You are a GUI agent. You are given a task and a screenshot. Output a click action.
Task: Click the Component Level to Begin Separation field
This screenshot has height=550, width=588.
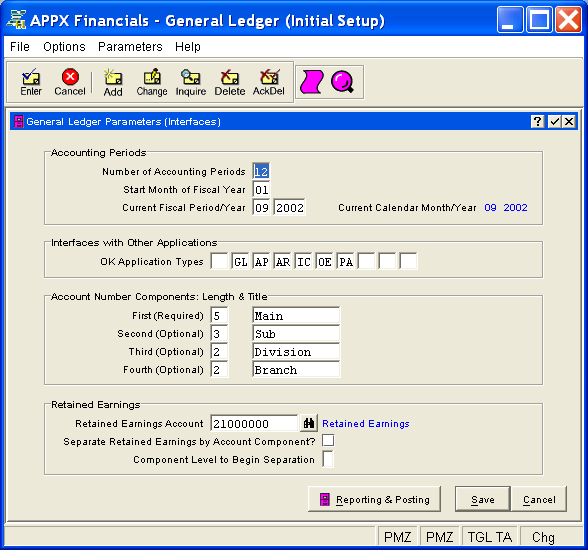click(328, 459)
